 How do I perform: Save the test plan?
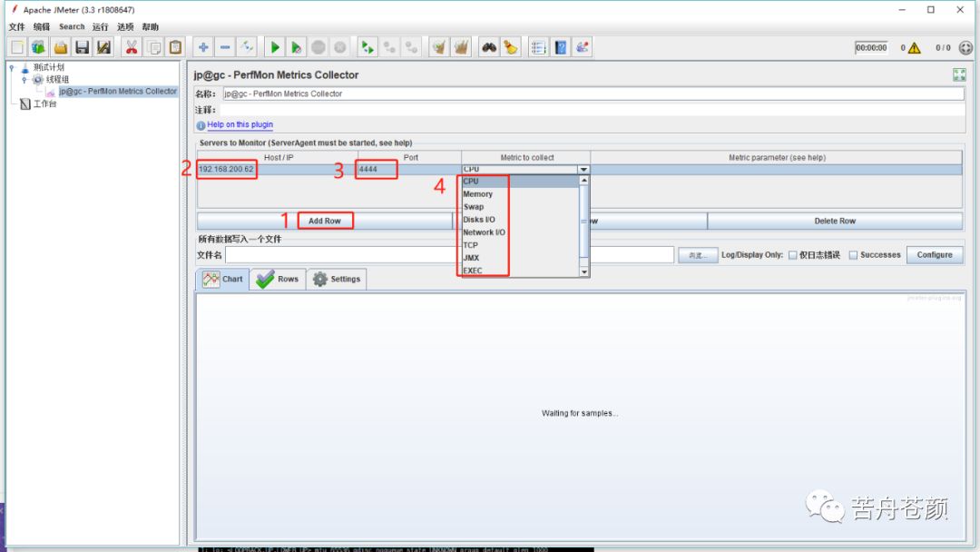tap(82, 47)
